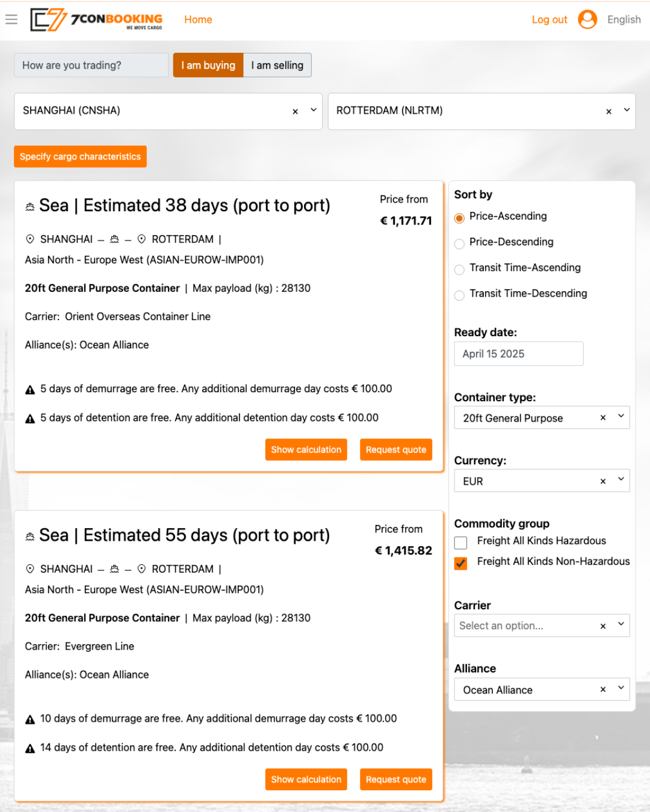
Task: Show calculation for the €1,171.71 offer
Action: pos(306,449)
